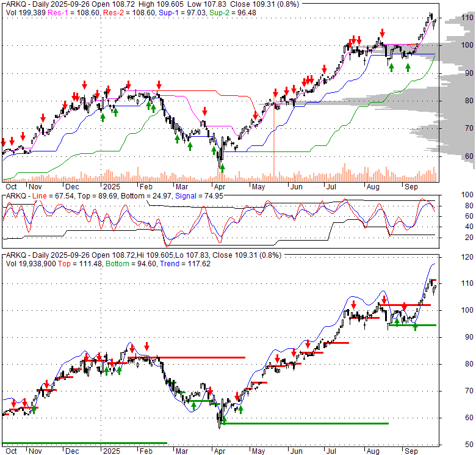The image size is (476, 455).
Task: Select the 'Trend = 117.62' label
Action: coord(185,264)
